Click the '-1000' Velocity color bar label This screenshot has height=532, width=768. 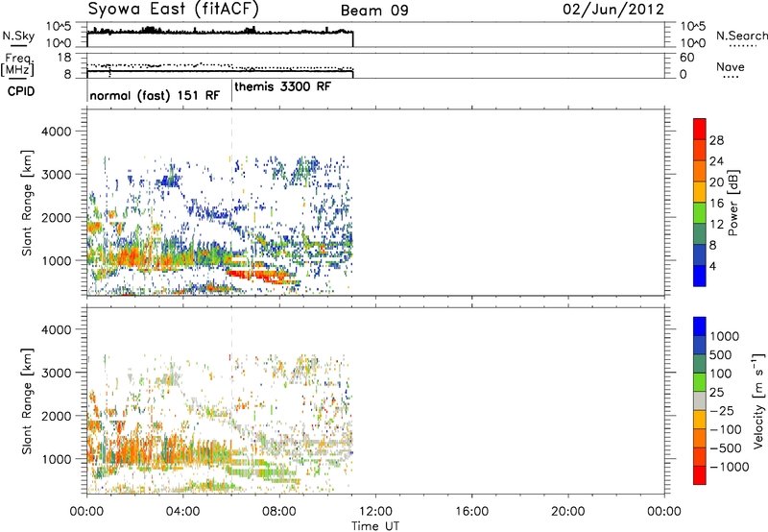pos(729,467)
